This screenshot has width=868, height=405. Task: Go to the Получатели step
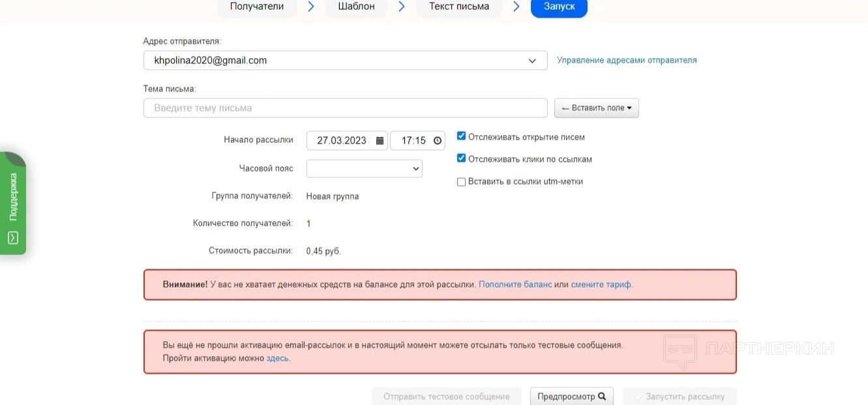pos(257,7)
